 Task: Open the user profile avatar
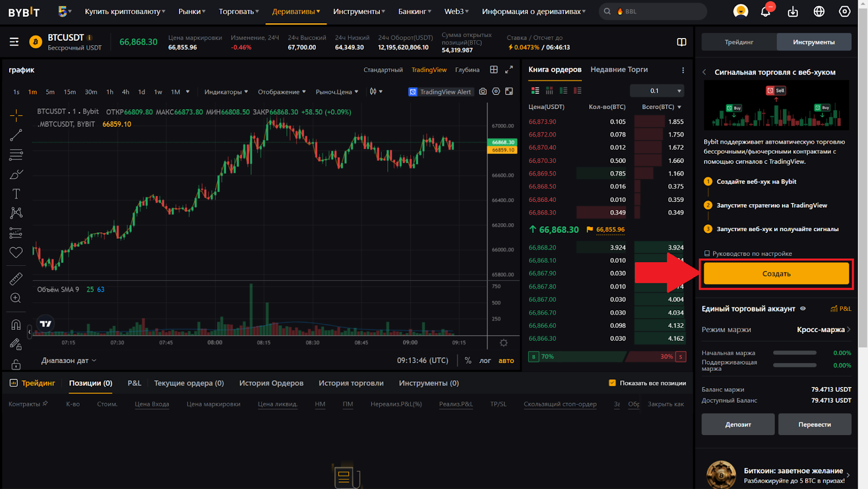tap(741, 11)
